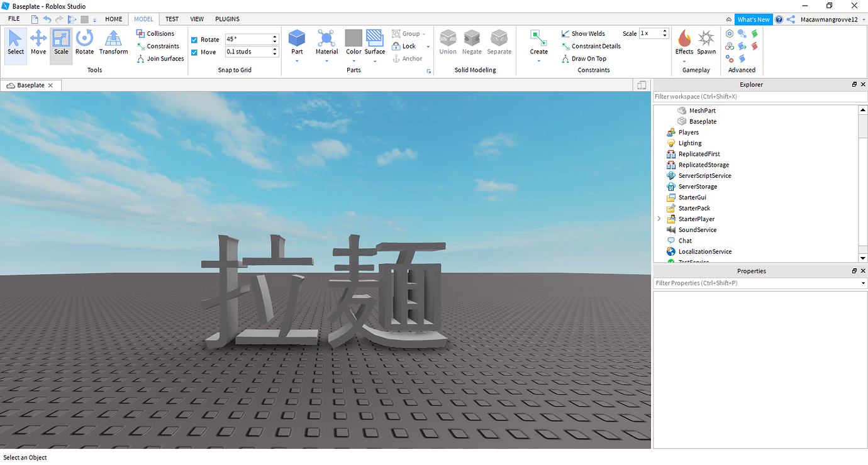The height and width of the screenshot is (465, 868).
Task: Select the Move tool
Action: (x=38, y=44)
